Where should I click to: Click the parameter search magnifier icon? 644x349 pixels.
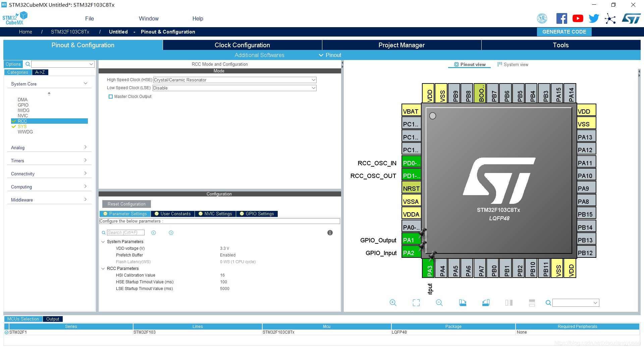[104, 233]
